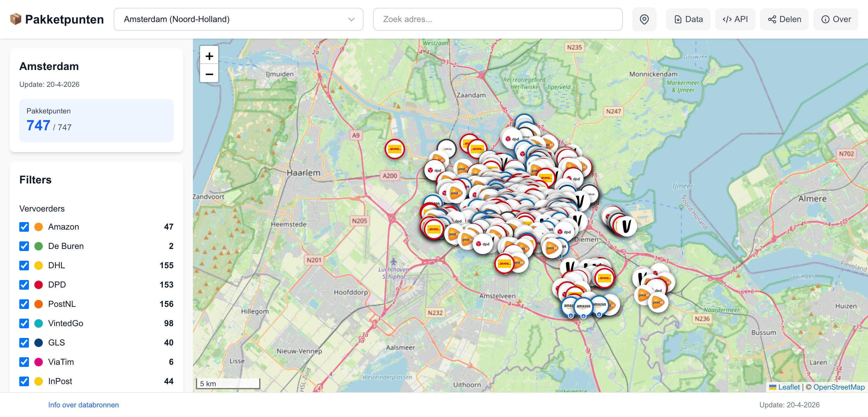The height and width of the screenshot is (417, 868).
Task: Click the VintedGo filter label
Action: [x=65, y=323]
